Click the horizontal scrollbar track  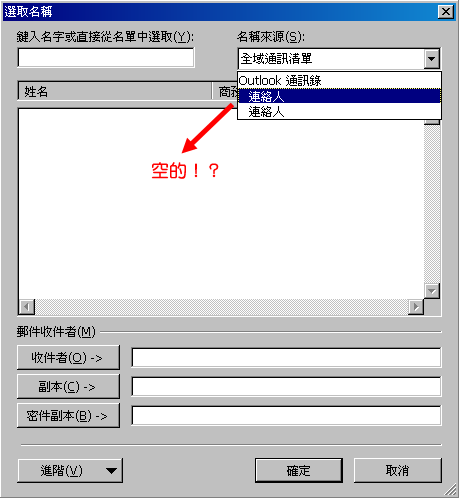[221, 306]
